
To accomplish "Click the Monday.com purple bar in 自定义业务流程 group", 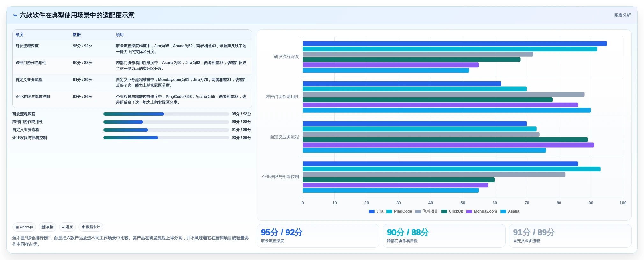I will [x=448, y=145].
